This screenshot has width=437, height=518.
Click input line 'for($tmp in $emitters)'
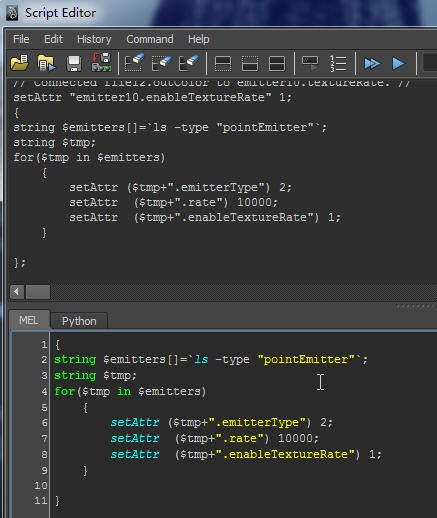coord(130,391)
